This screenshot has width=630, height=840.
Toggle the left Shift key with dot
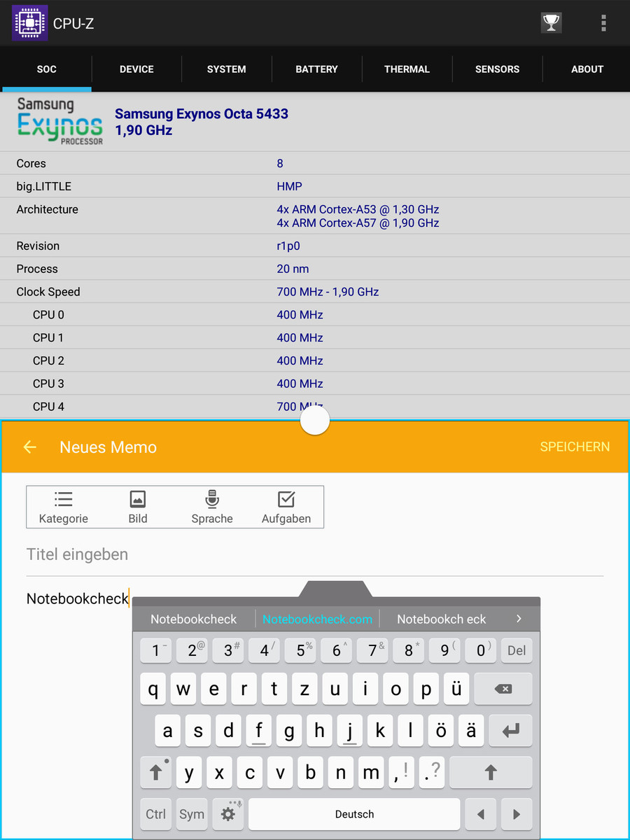(x=155, y=772)
